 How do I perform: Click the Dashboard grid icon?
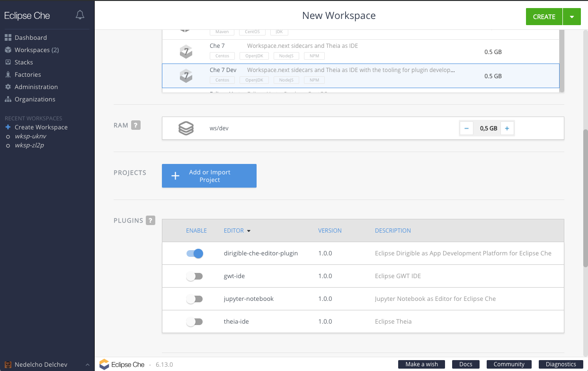(x=8, y=37)
